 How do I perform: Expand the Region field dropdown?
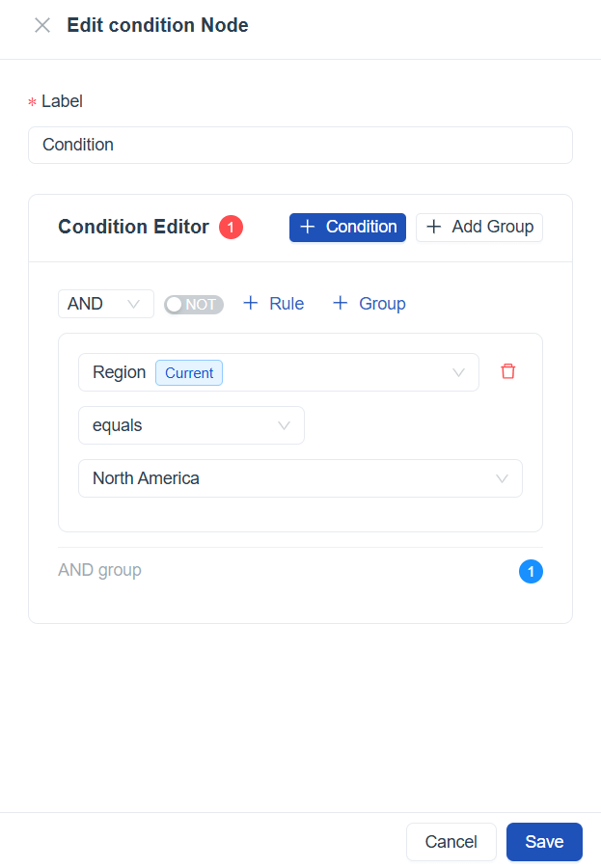tap(458, 372)
